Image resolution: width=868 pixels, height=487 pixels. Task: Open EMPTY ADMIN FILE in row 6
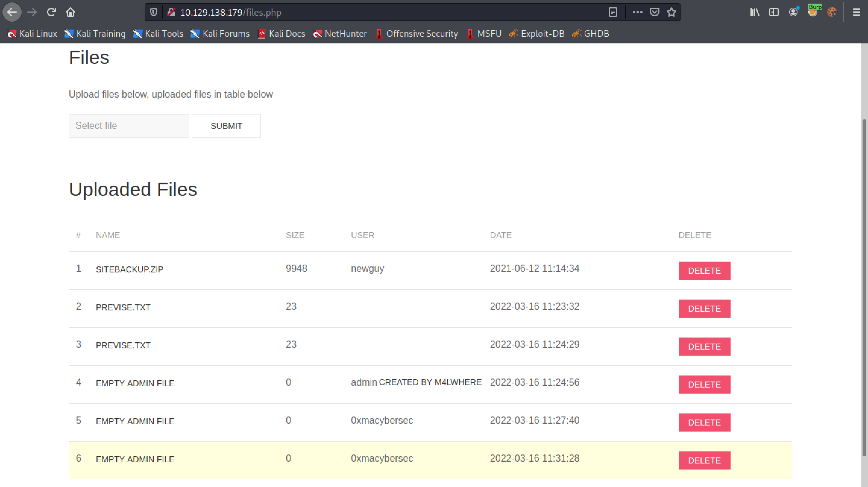point(135,459)
